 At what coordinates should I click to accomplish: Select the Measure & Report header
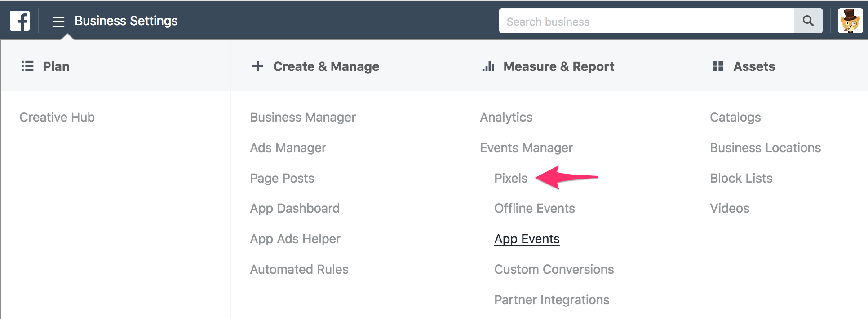coord(558,66)
